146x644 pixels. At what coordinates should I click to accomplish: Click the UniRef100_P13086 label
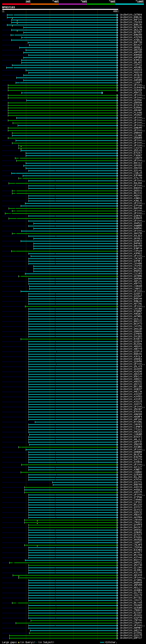(x=131, y=113)
